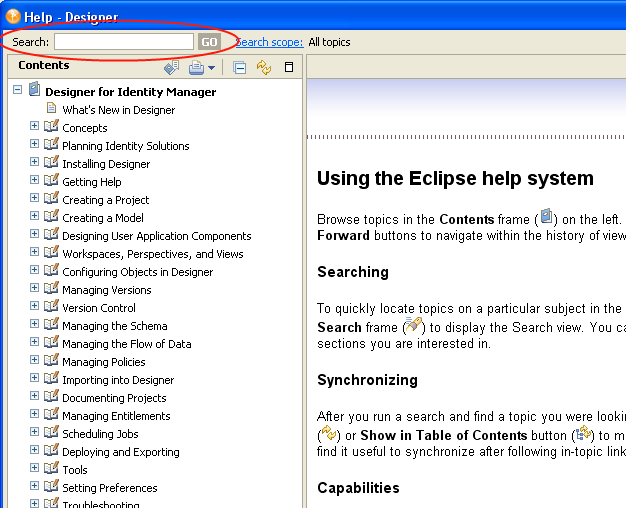This screenshot has height=508, width=626.
Task: Click the Deploying and Exporting book icon
Action: tap(51, 449)
